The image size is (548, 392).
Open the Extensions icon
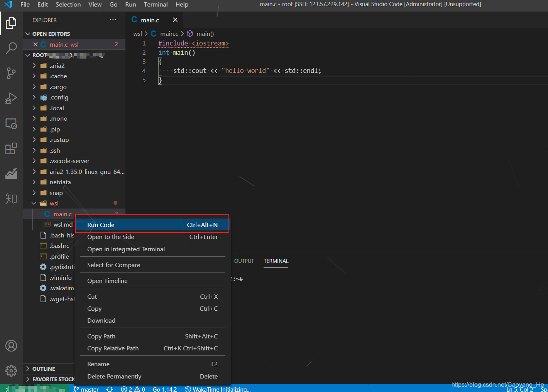click(x=11, y=148)
